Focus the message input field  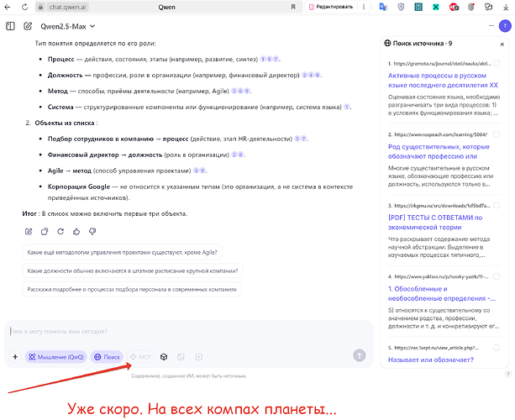(189, 331)
